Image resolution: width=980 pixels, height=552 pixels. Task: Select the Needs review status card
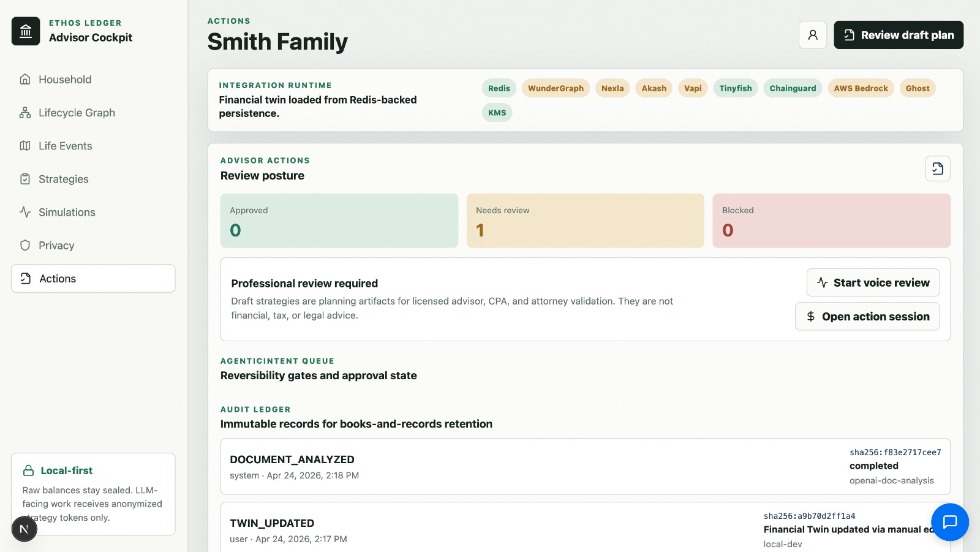(x=585, y=221)
